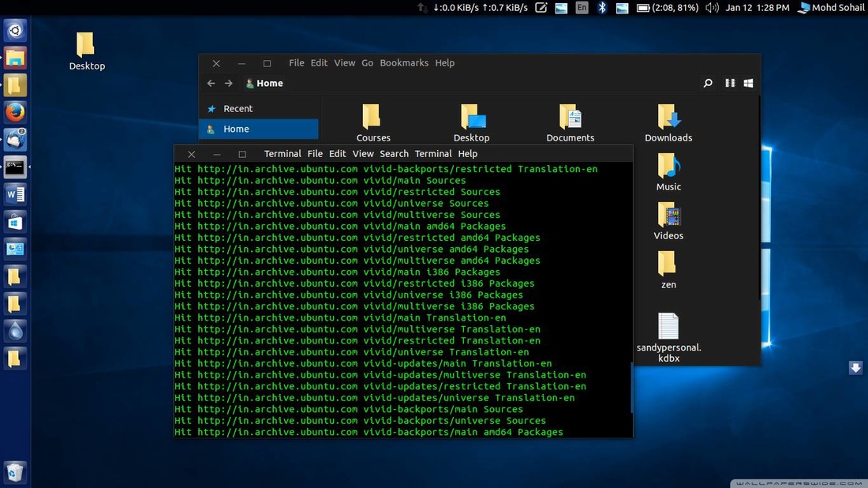Click the line "vivid-backports/restricted Translation-en" in terminal
The width and height of the screenshot is (868, 488).
[x=386, y=169]
